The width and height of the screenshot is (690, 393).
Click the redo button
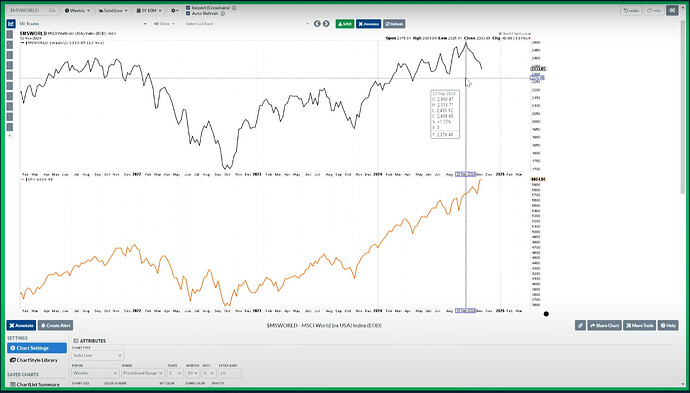tap(654, 10)
